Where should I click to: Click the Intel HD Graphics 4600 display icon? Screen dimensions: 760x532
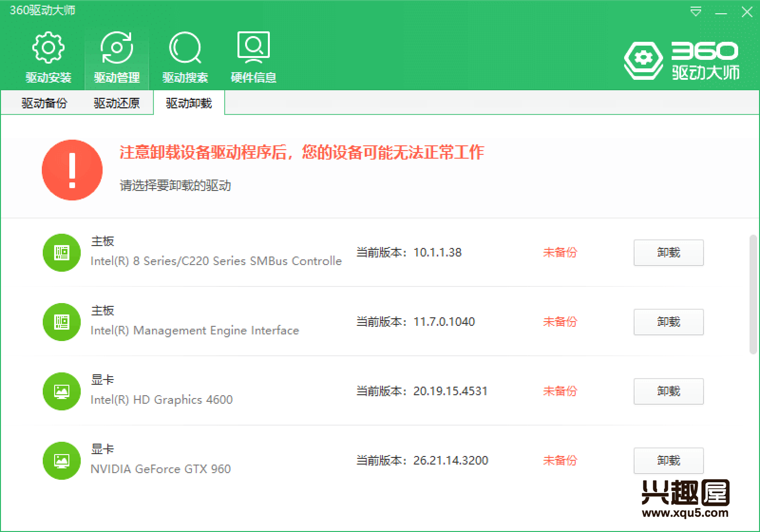click(62, 391)
